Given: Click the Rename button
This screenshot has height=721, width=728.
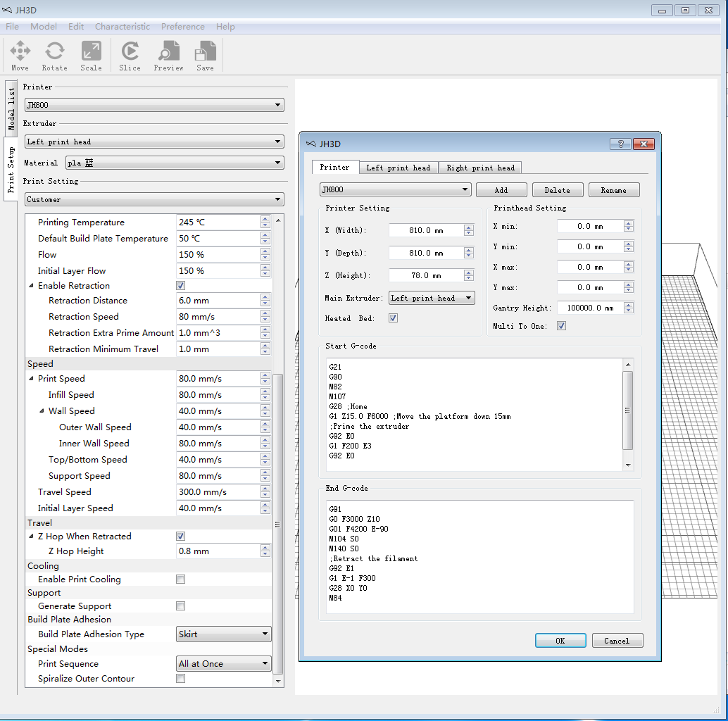Looking at the screenshot, I should 613,190.
